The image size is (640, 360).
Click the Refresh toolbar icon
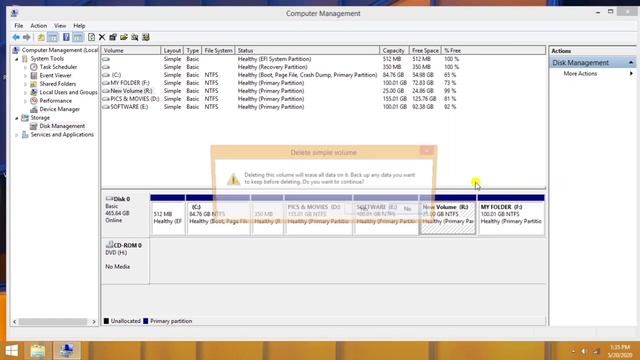tap(91, 38)
